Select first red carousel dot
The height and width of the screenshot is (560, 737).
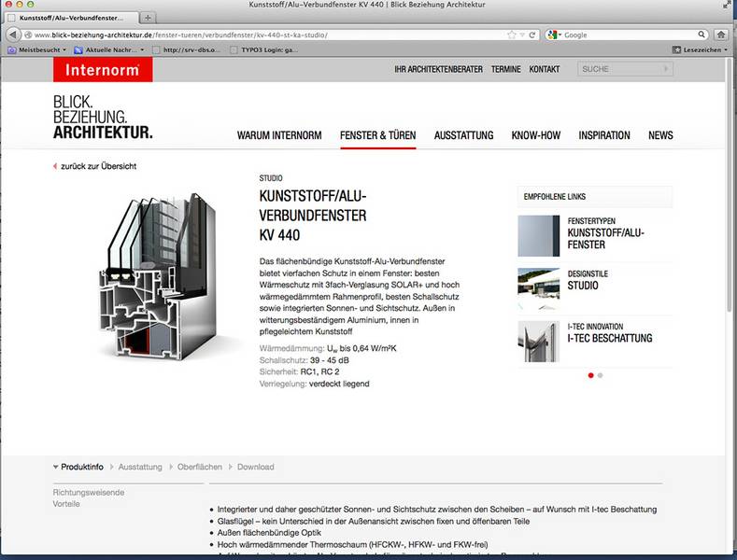[x=591, y=375]
